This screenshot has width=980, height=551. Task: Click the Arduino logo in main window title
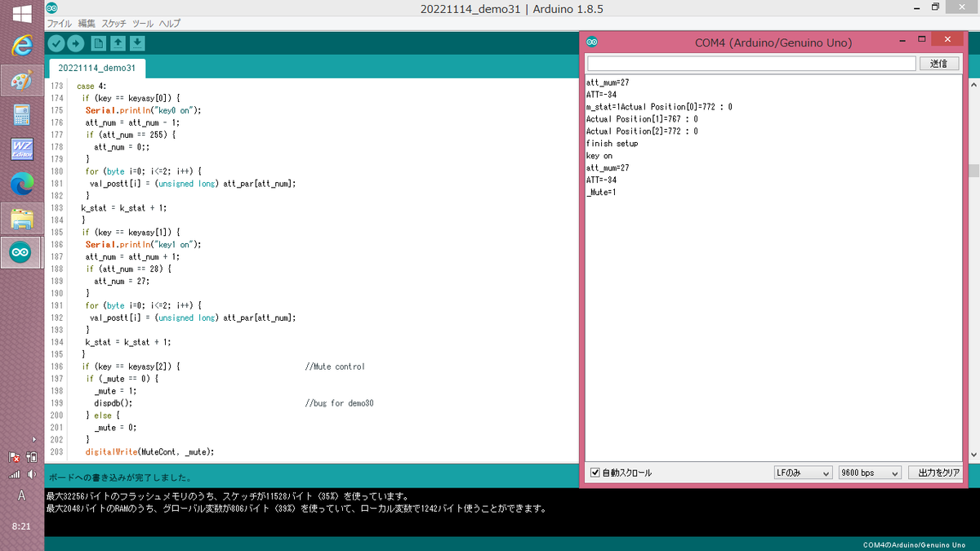52,8
